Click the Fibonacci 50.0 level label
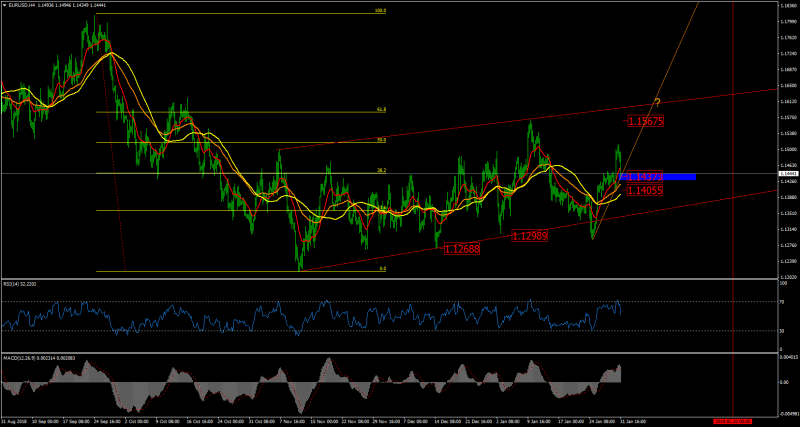This screenshot has width=800, height=427. pos(381,139)
